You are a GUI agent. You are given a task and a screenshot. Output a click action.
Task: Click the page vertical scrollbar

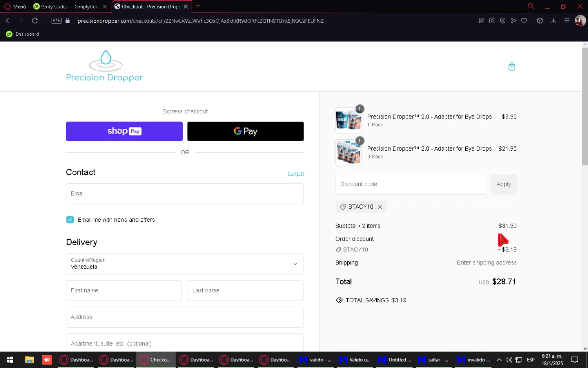coord(585,106)
